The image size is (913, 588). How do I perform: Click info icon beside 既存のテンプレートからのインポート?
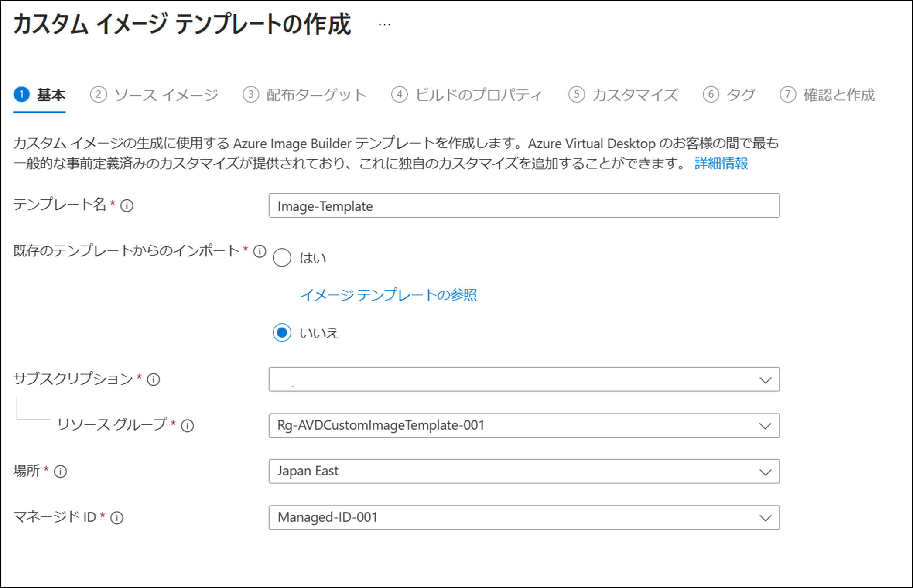pyautogui.click(x=260, y=251)
